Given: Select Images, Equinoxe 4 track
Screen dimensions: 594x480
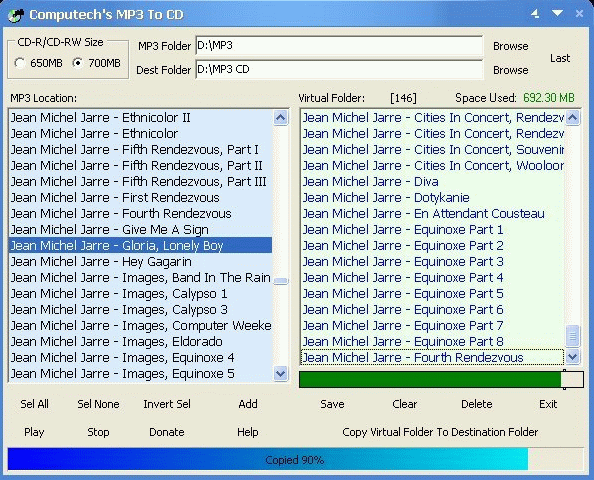Looking at the screenshot, I should pyautogui.click(x=140, y=358).
